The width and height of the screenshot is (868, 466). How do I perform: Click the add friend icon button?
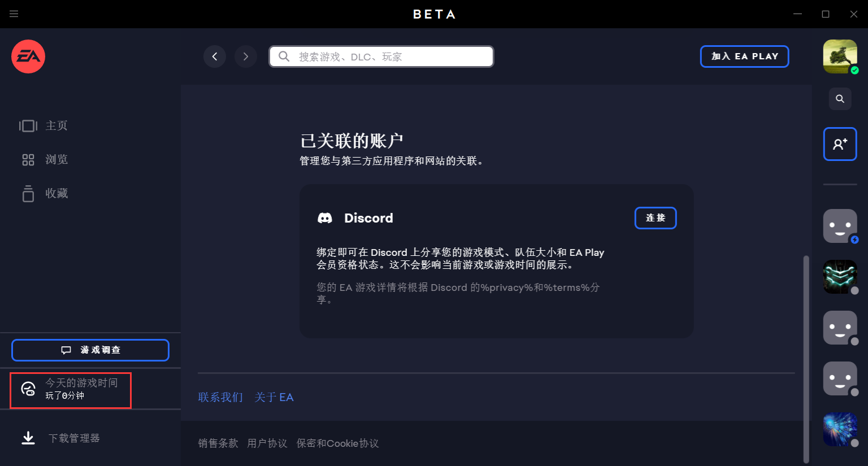pyautogui.click(x=840, y=144)
